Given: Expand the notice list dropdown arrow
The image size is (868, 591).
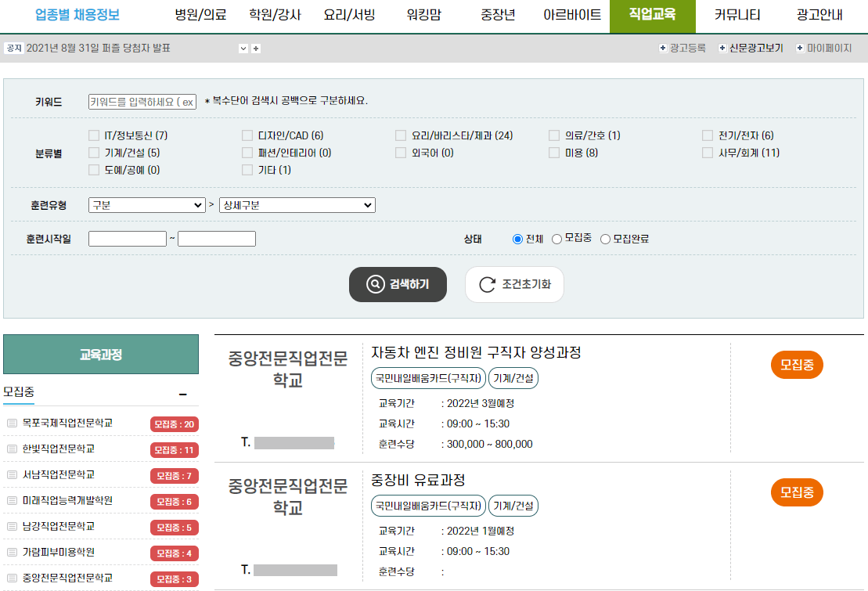Looking at the screenshot, I should (x=243, y=49).
